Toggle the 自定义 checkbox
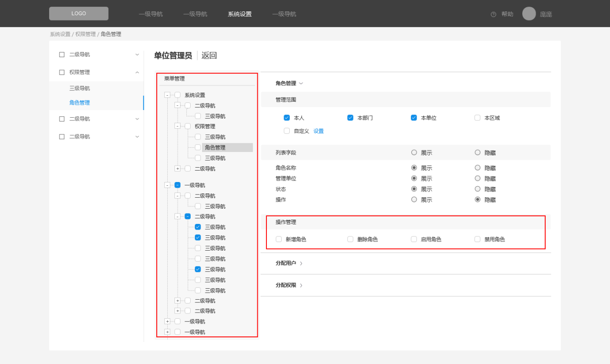 pos(286,131)
